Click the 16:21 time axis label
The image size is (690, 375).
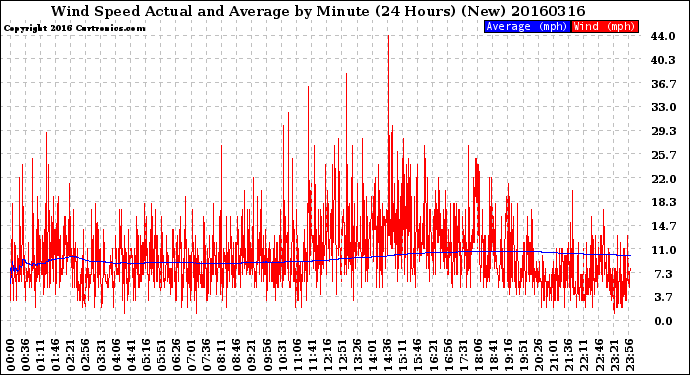coord(433,355)
